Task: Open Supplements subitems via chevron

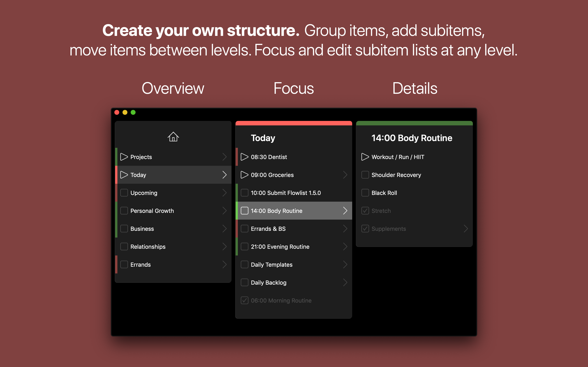Action: [x=465, y=229]
